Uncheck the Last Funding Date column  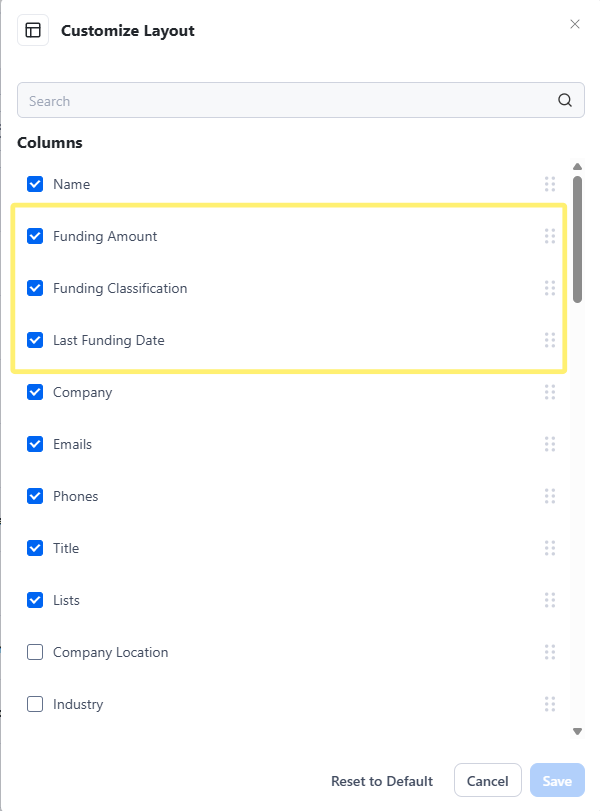35,340
